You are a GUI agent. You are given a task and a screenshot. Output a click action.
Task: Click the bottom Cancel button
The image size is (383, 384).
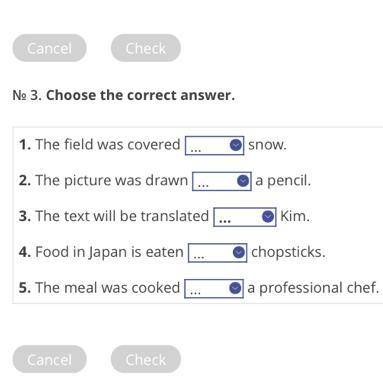pyautogui.click(x=49, y=359)
